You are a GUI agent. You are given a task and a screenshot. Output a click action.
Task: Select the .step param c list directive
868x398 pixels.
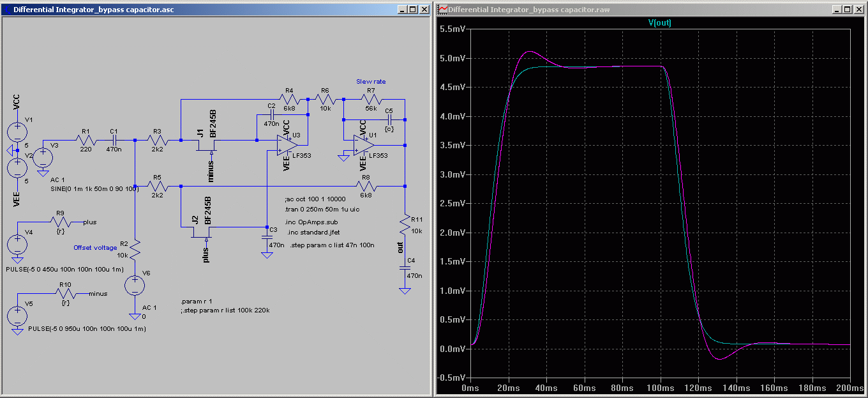[332, 245]
